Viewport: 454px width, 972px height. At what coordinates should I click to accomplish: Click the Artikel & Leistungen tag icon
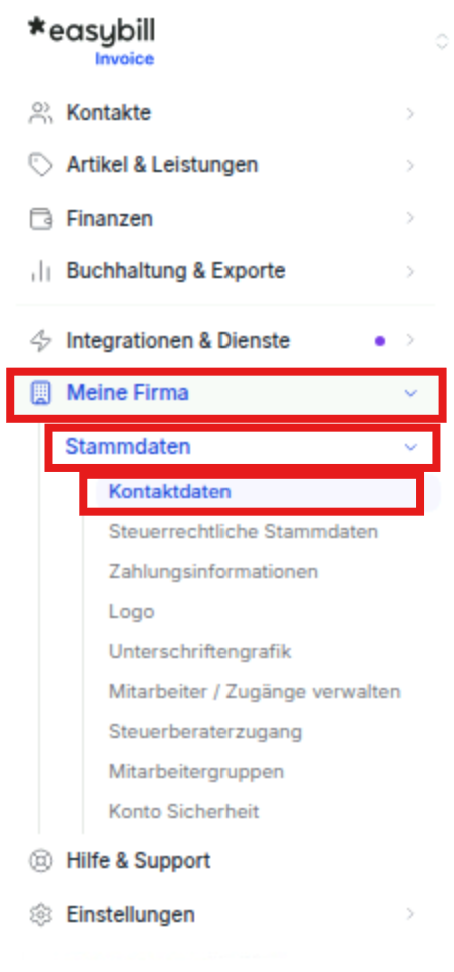(x=40, y=166)
